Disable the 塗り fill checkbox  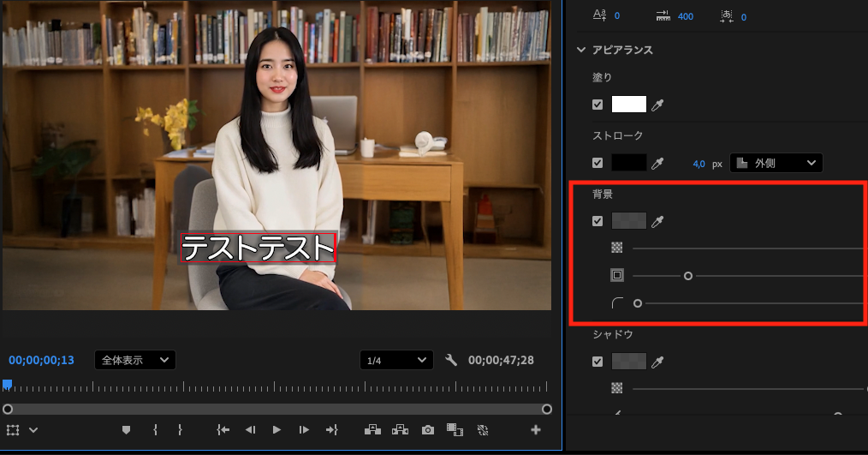(597, 105)
